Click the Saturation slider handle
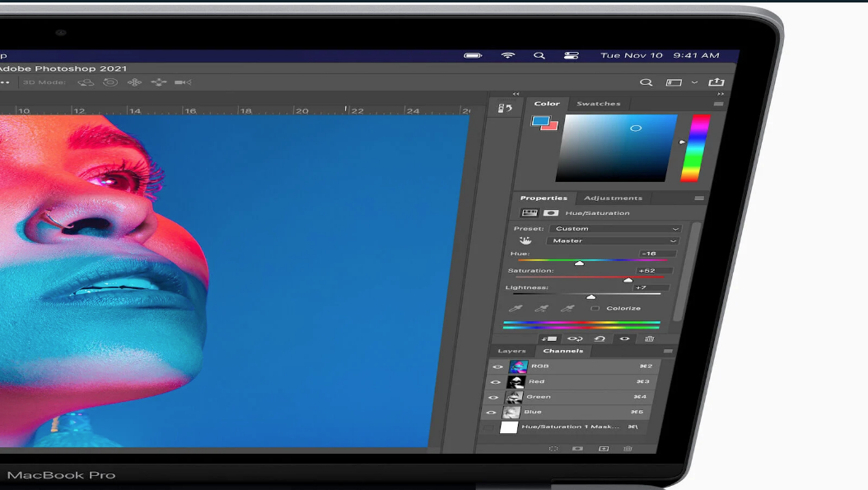This screenshot has width=868, height=490. tap(628, 280)
